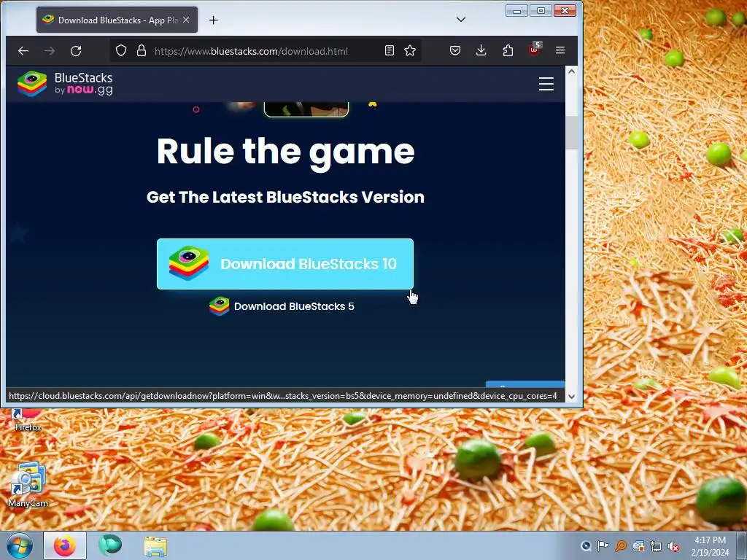The image size is (747, 560).
Task: Bookmark this page with the star
Action: pos(410,50)
